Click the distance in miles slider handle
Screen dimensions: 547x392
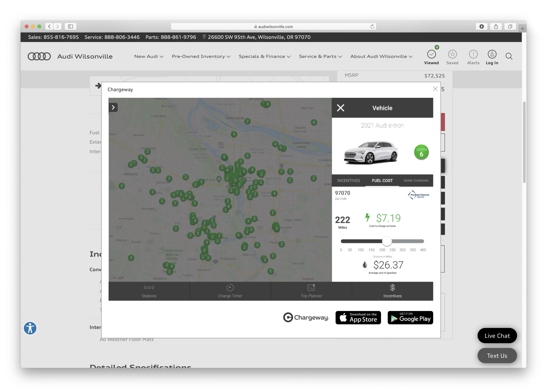click(x=387, y=241)
